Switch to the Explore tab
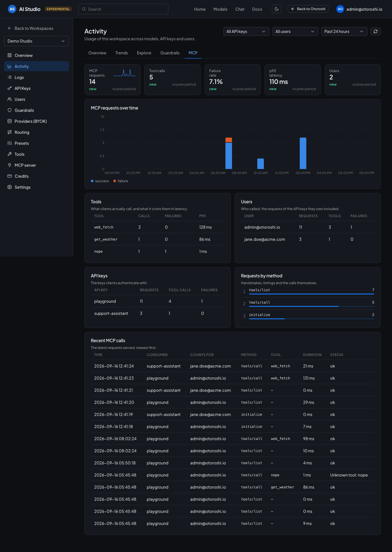This screenshot has width=392, height=552. 144,53
